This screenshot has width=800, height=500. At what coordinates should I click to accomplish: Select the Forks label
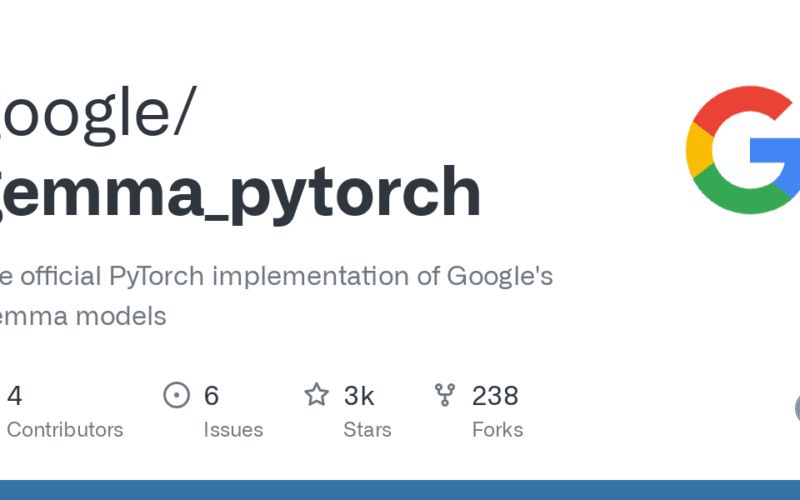click(x=497, y=430)
